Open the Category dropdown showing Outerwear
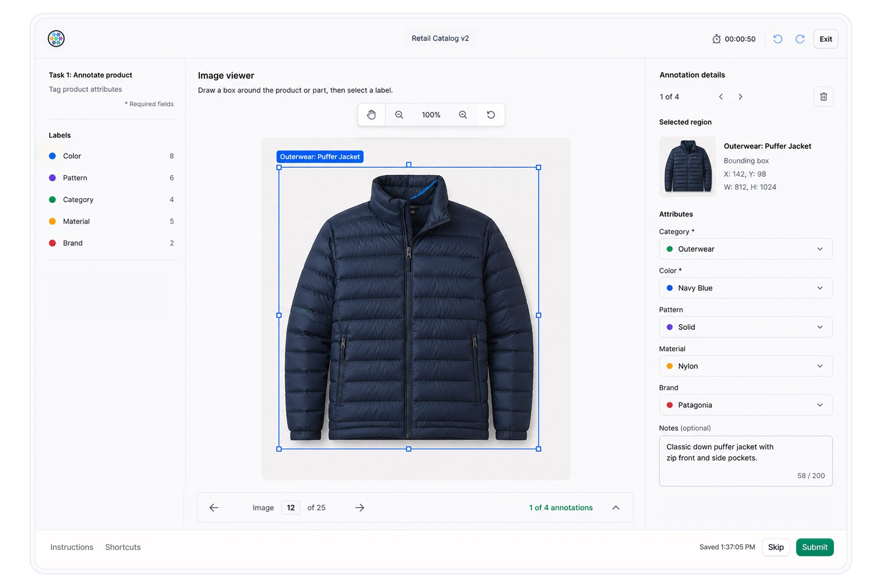 tap(746, 249)
